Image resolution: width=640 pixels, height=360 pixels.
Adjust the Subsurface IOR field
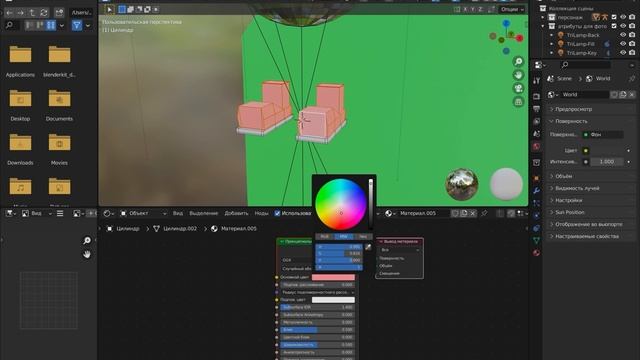317,307
